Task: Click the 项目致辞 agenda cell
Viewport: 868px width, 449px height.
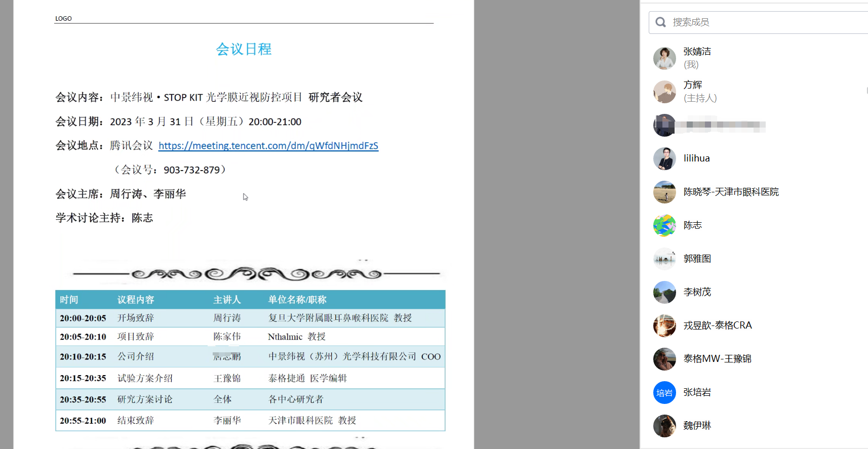Action: click(136, 337)
